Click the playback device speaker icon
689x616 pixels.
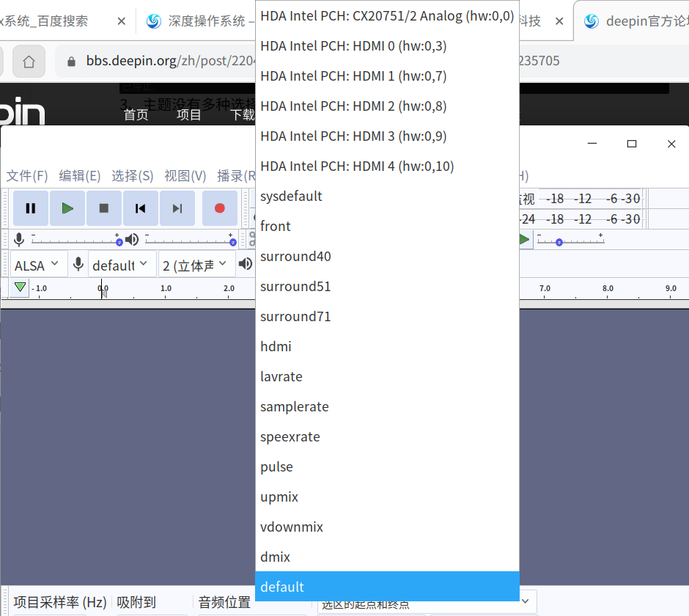(x=246, y=264)
